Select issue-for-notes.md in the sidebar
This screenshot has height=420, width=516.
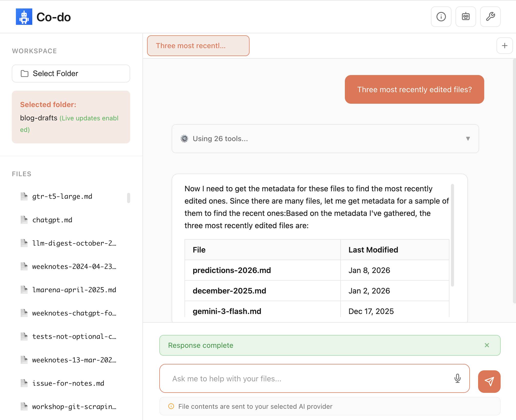(68, 383)
